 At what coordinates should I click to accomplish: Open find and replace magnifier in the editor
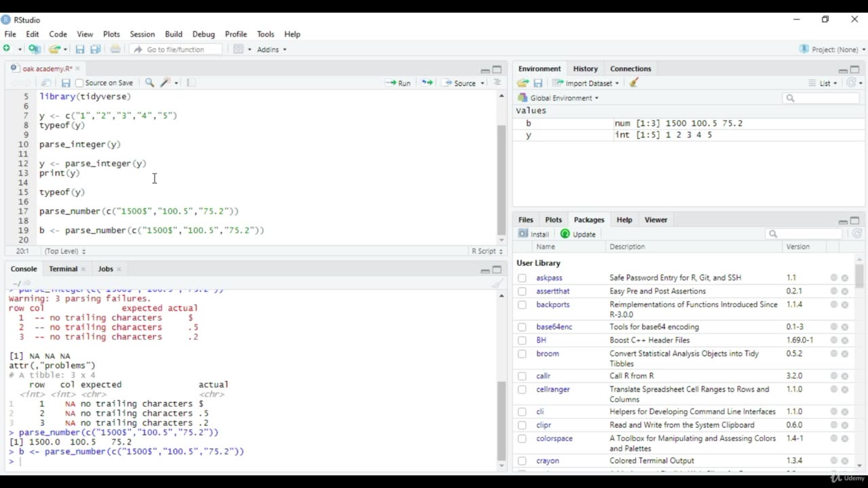[150, 83]
